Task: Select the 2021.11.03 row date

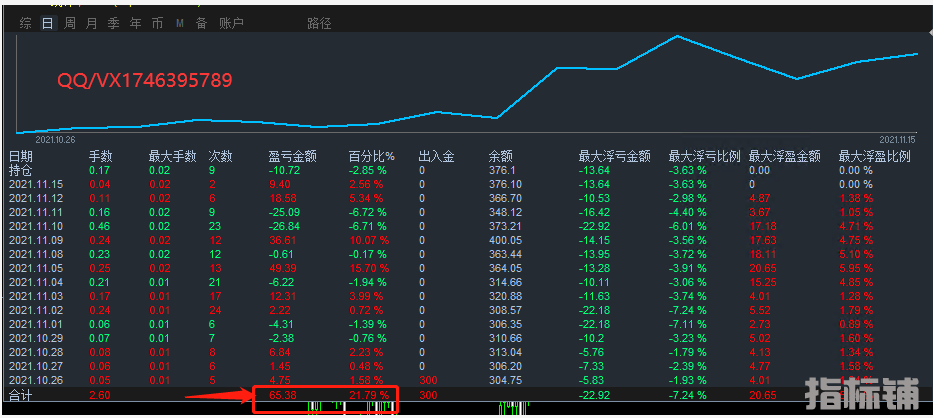Action: coord(36,296)
